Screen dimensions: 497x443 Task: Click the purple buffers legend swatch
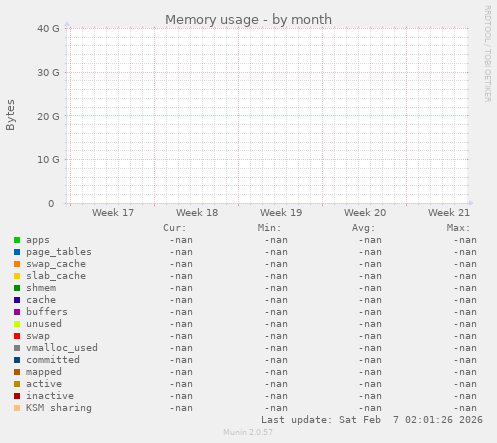[x=17, y=312]
